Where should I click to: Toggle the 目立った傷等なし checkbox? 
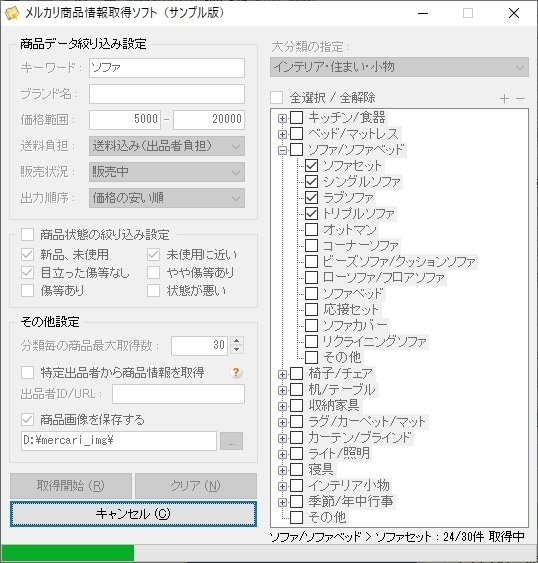[27, 273]
